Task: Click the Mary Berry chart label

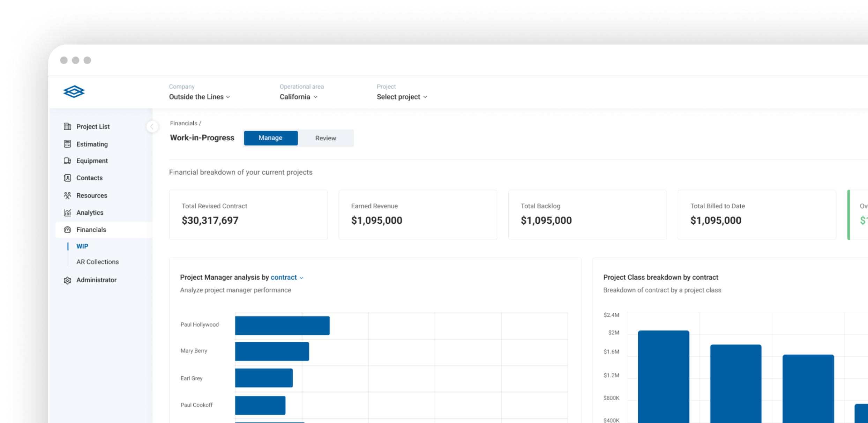Action: point(194,351)
